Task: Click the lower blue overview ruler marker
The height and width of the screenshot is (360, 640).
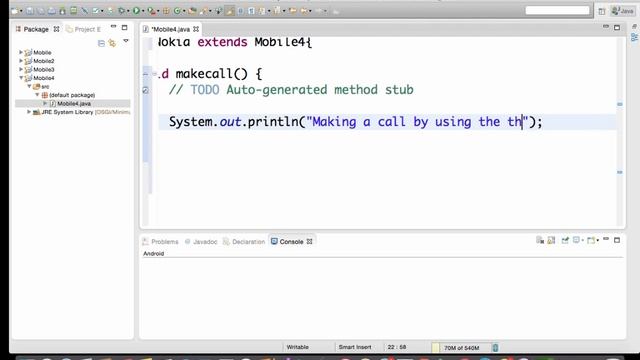Action: tap(620, 172)
